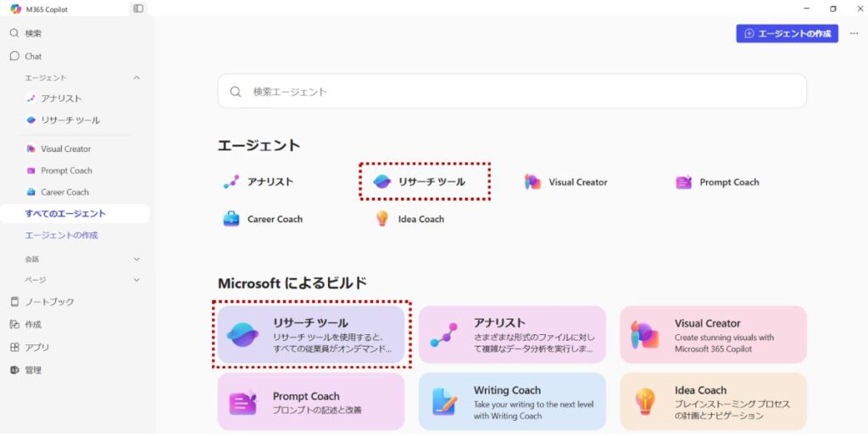Click the ノートブック notebook icon
The width and height of the screenshot is (868, 436).
coord(14,302)
